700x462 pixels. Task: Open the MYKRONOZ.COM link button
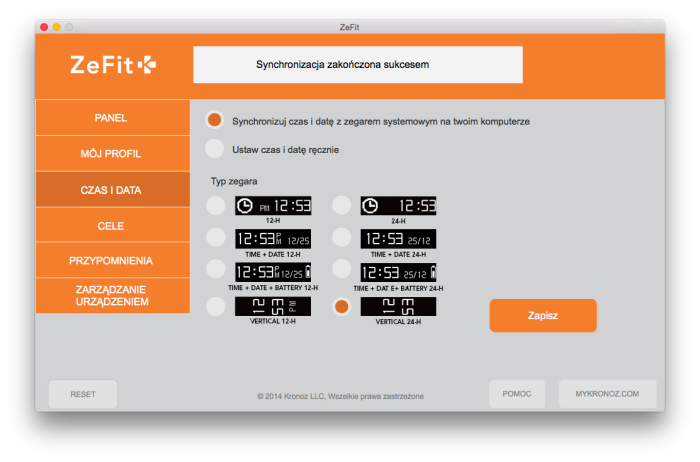[x=607, y=394]
